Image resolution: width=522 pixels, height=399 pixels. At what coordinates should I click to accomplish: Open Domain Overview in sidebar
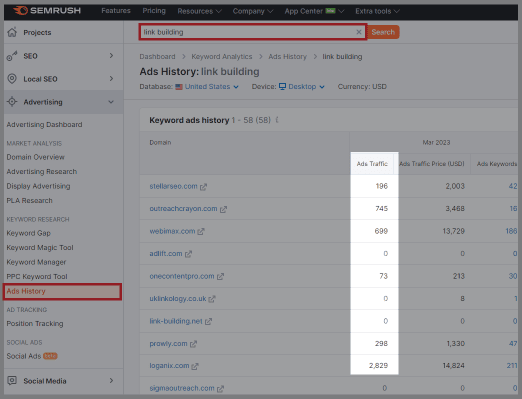tap(36, 157)
